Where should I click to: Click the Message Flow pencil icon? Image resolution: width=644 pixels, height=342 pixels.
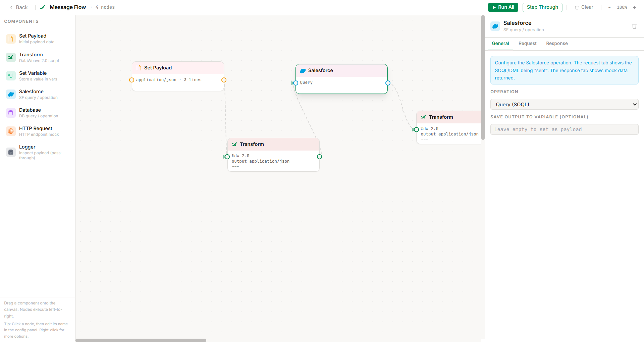pyautogui.click(x=43, y=7)
